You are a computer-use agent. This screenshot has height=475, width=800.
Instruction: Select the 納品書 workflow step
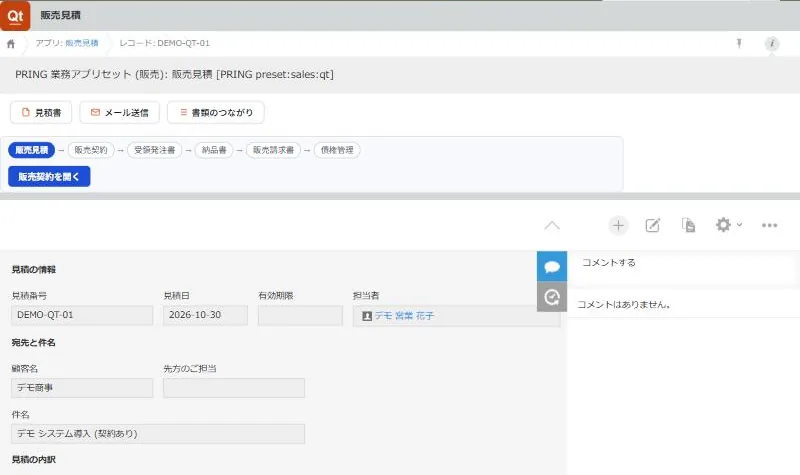point(214,150)
